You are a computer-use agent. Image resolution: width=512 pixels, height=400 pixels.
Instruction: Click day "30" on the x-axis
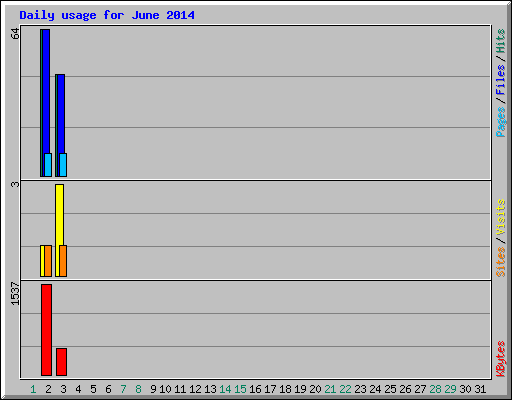coord(465,389)
